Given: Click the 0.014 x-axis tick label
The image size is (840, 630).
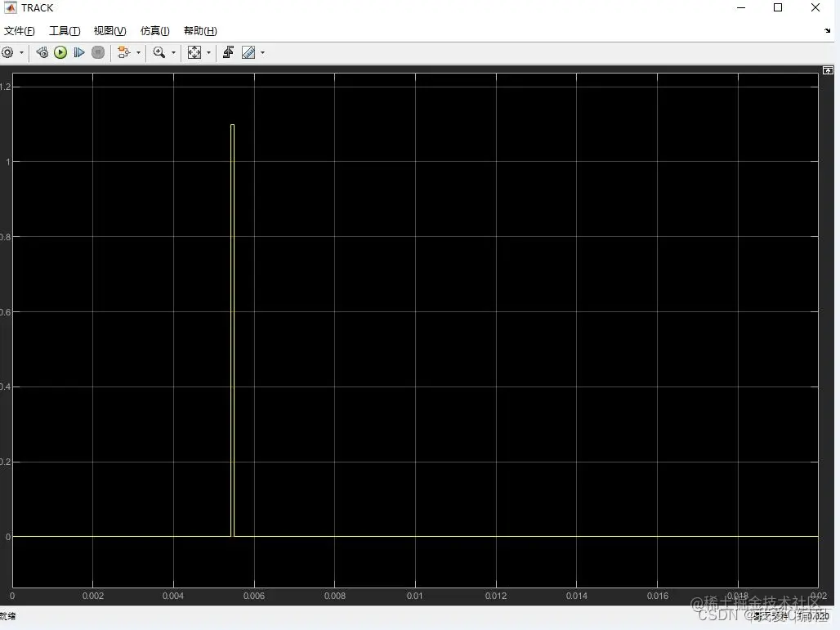Looking at the screenshot, I should pyautogui.click(x=576, y=596).
